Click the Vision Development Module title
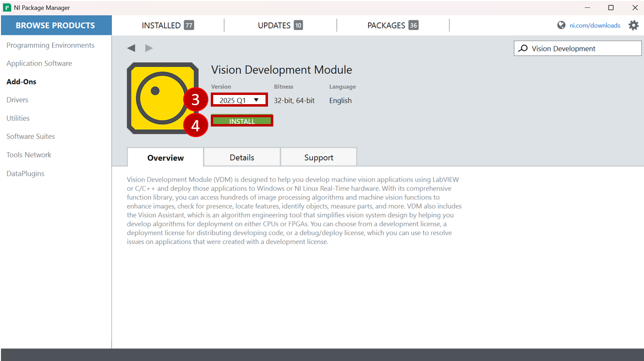Image resolution: width=644 pixels, height=361 pixels. 282,70
